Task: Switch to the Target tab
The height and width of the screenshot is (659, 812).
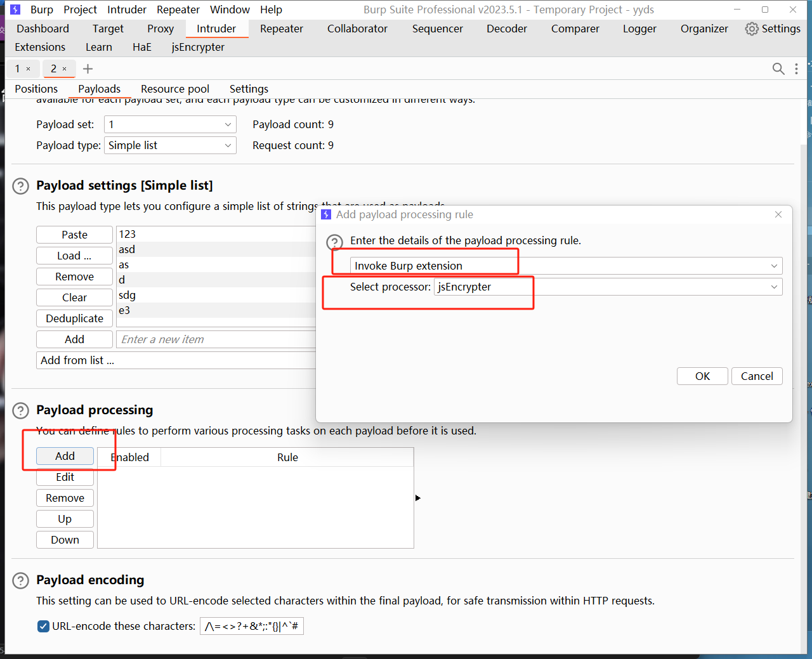Action: pos(108,29)
